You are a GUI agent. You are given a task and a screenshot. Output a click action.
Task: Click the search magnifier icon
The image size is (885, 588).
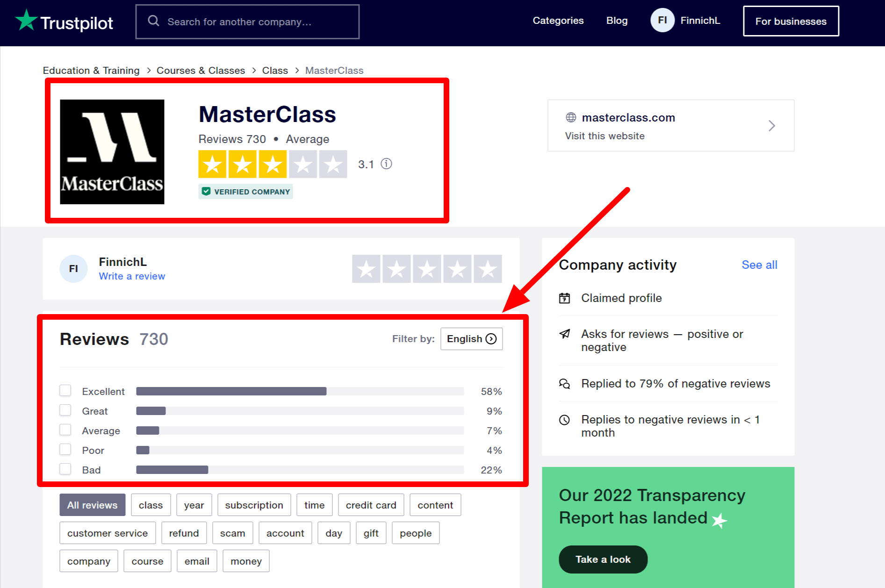pyautogui.click(x=153, y=21)
